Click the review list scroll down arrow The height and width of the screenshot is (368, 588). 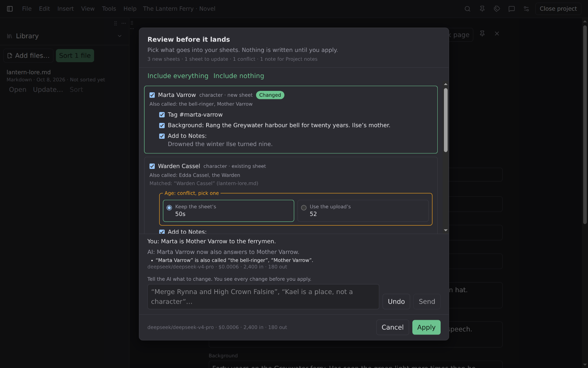tap(446, 230)
